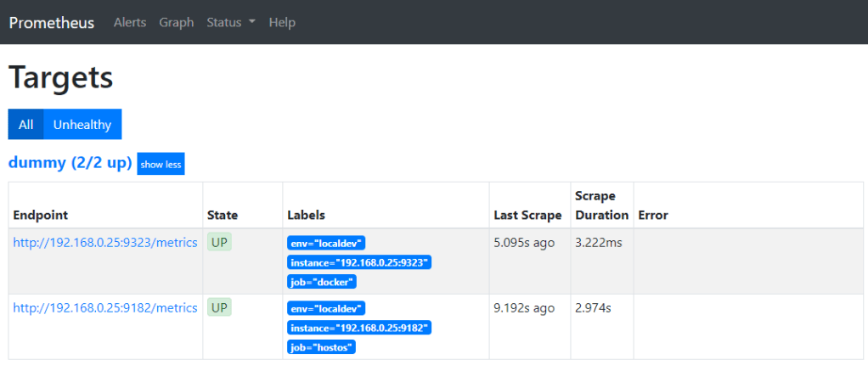
Task: Click the Last Scrape column header
Action: (527, 216)
